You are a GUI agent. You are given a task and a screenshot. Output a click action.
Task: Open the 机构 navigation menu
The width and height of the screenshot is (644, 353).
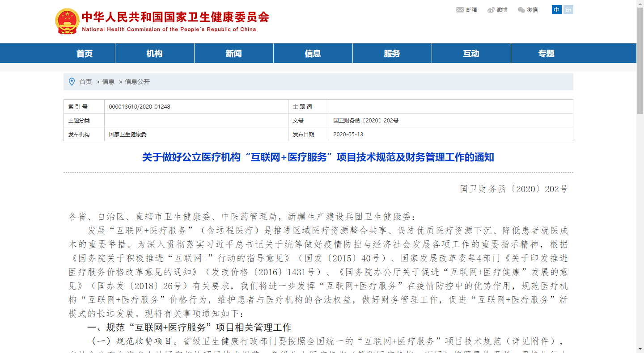pos(154,54)
